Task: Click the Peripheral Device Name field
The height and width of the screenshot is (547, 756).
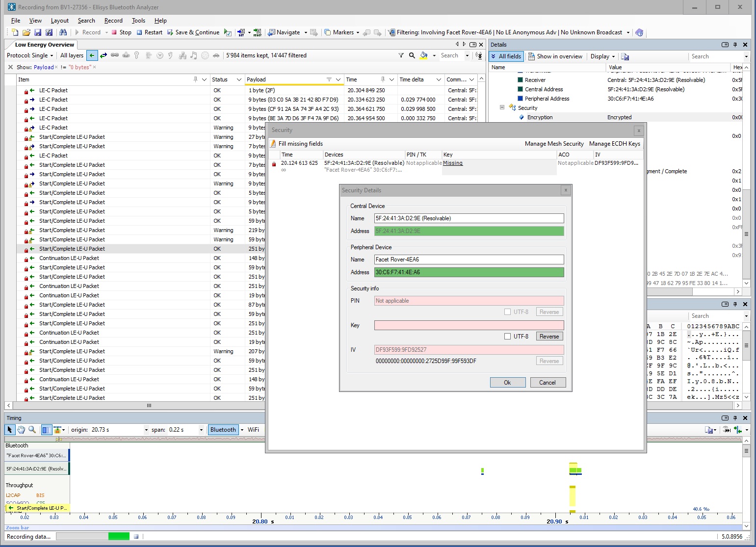Action: point(469,260)
